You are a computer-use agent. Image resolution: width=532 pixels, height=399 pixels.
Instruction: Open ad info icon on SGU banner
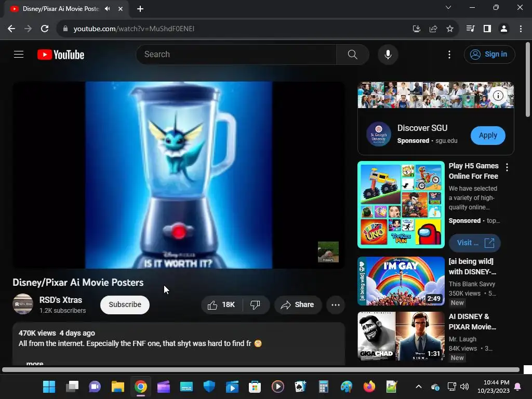coord(498,96)
